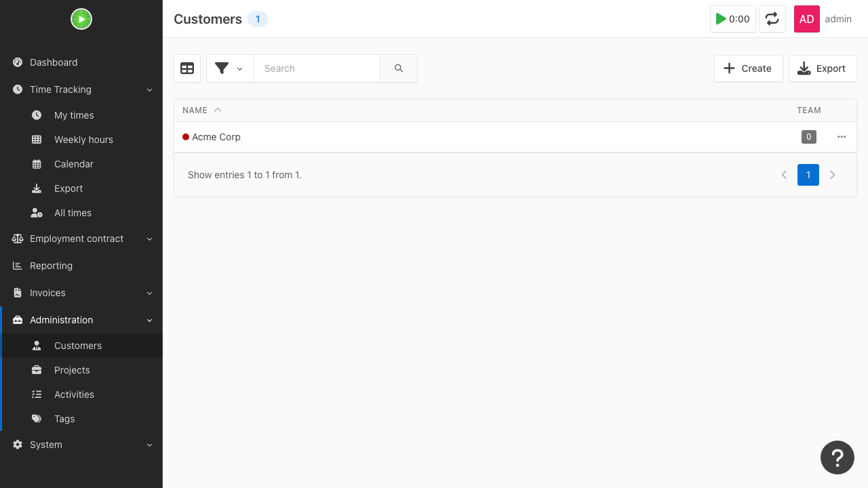Open the AD user avatar

[807, 19]
